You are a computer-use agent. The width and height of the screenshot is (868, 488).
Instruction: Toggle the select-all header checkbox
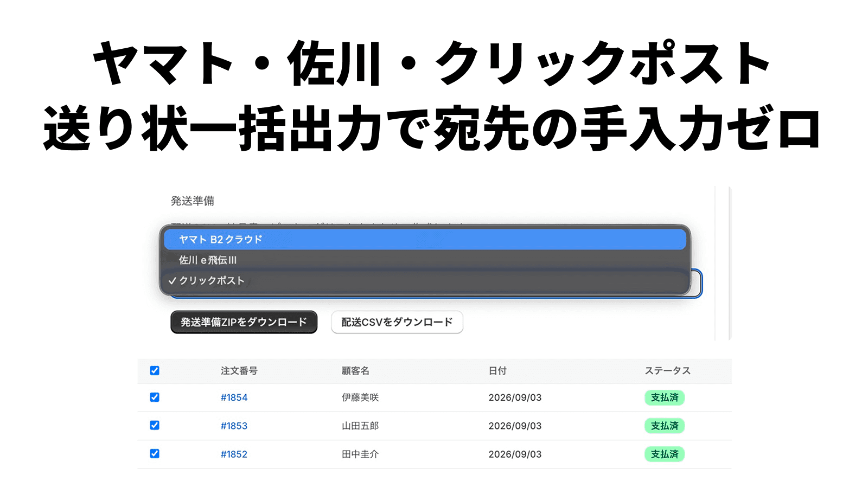[x=155, y=370]
